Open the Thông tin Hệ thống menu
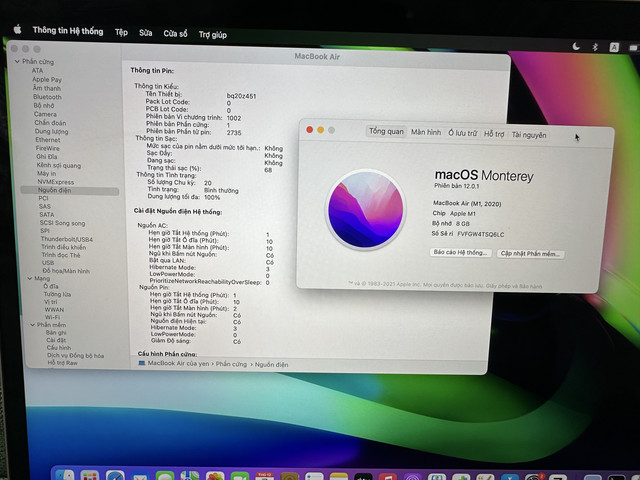Image resolution: width=640 pixels, height=480 pixels. 68,31
